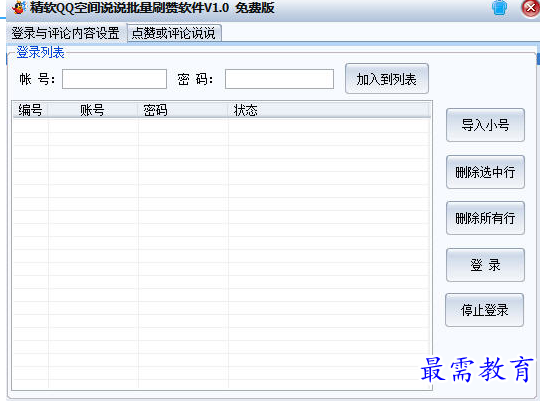Focus the 帐号 input field

(x=114, y=79)
